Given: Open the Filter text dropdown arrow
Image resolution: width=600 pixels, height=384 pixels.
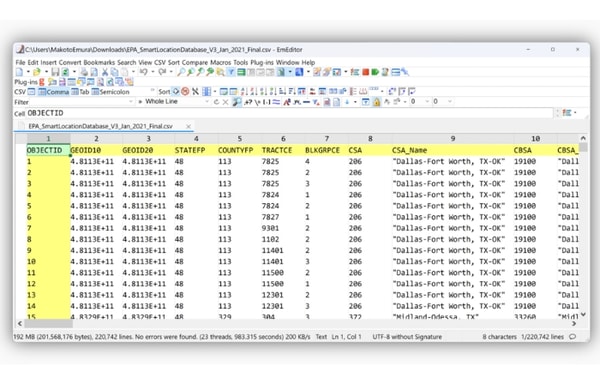Looking at the screenshot, I should [131, 102].
